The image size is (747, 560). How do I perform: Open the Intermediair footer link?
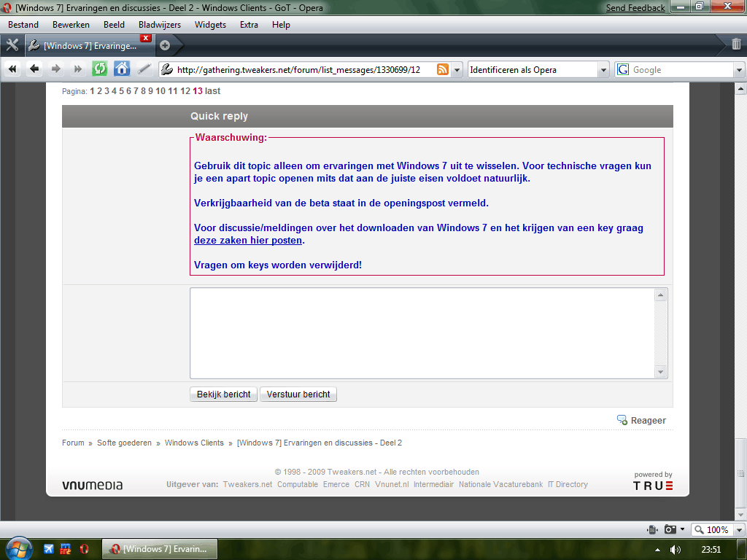click(x=433, y=484)
